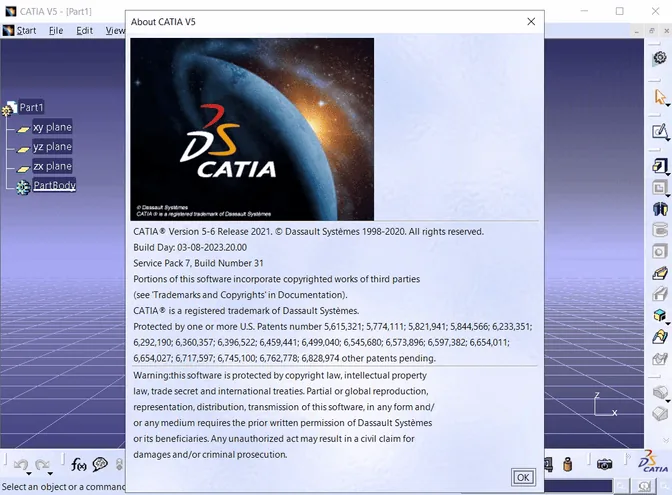Select the Hole tool
This screenshot has width=672, height=495.
coord(660,251)
